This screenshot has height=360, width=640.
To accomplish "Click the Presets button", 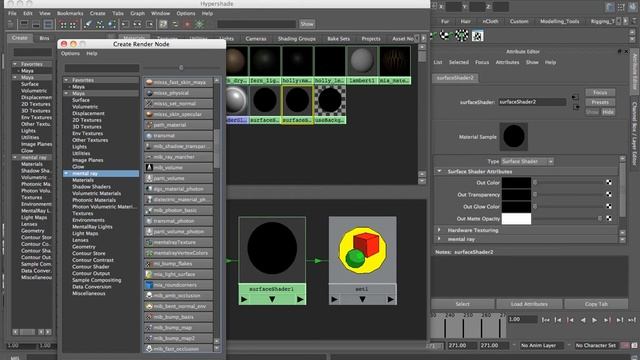I will 600,102.
